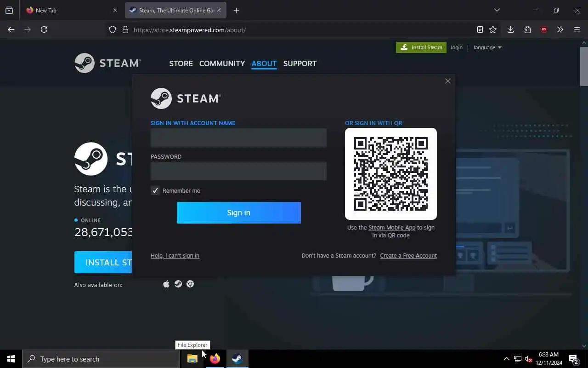
Task: Open the language dropdown
Action: 487,47
